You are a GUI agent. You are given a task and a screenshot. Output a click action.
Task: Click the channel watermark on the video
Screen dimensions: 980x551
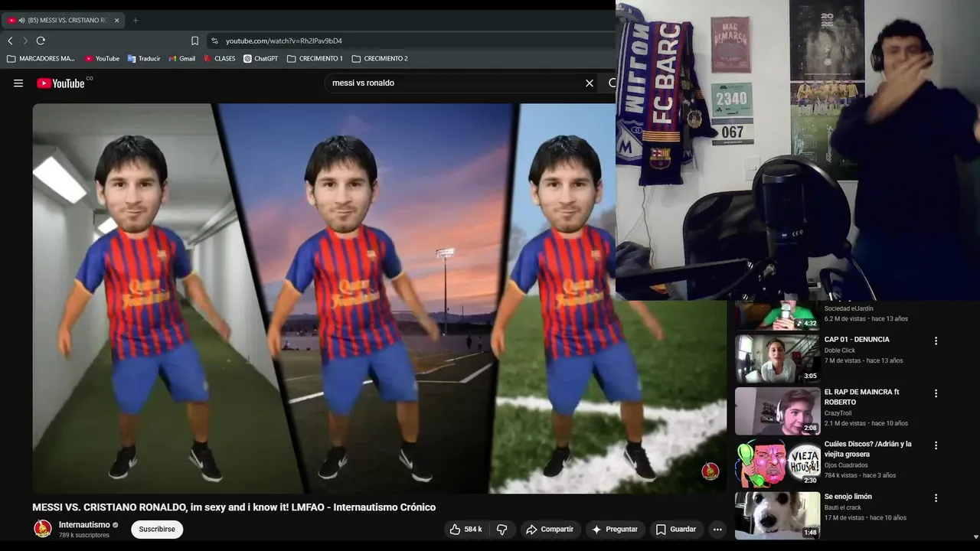[710, 471]
